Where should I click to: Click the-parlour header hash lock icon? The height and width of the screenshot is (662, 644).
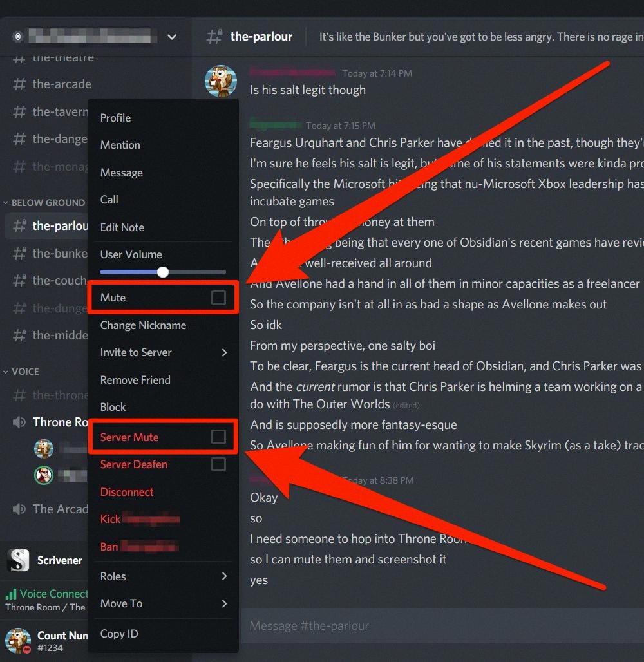(214, 37)
